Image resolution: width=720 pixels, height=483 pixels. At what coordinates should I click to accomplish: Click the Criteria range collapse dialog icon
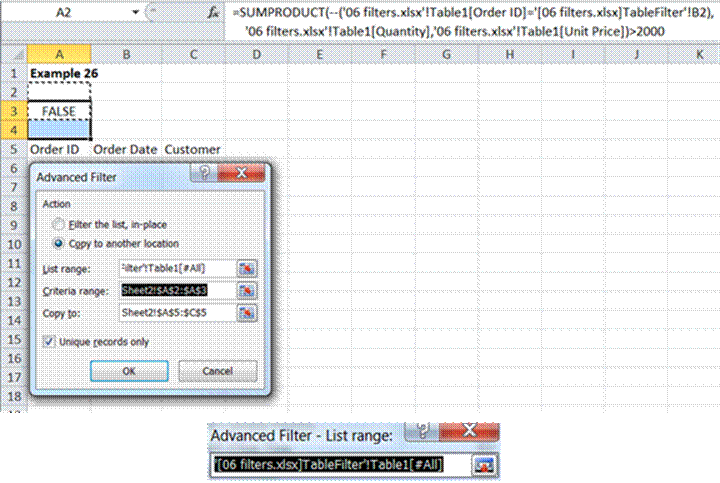coord(246,290)
